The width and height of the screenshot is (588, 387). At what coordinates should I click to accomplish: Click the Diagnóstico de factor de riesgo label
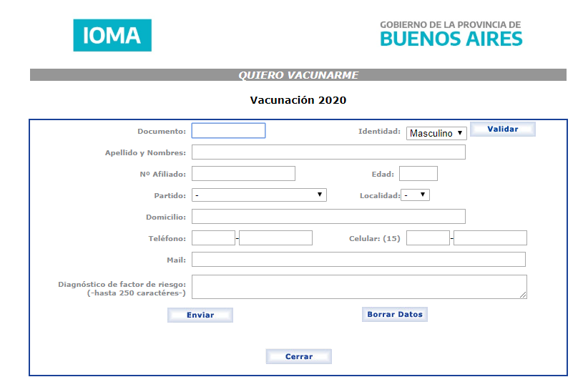click(x=122, y=284)
